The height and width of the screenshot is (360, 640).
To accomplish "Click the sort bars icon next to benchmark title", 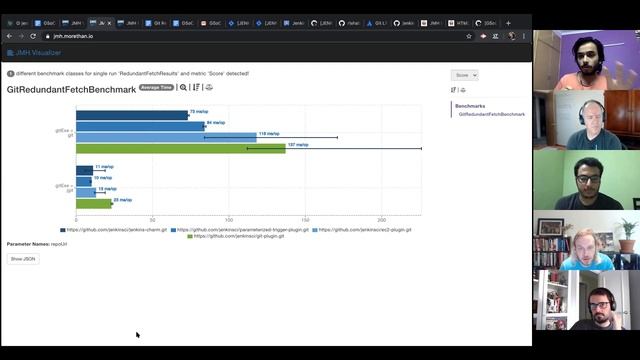I will tap(196, 87).
